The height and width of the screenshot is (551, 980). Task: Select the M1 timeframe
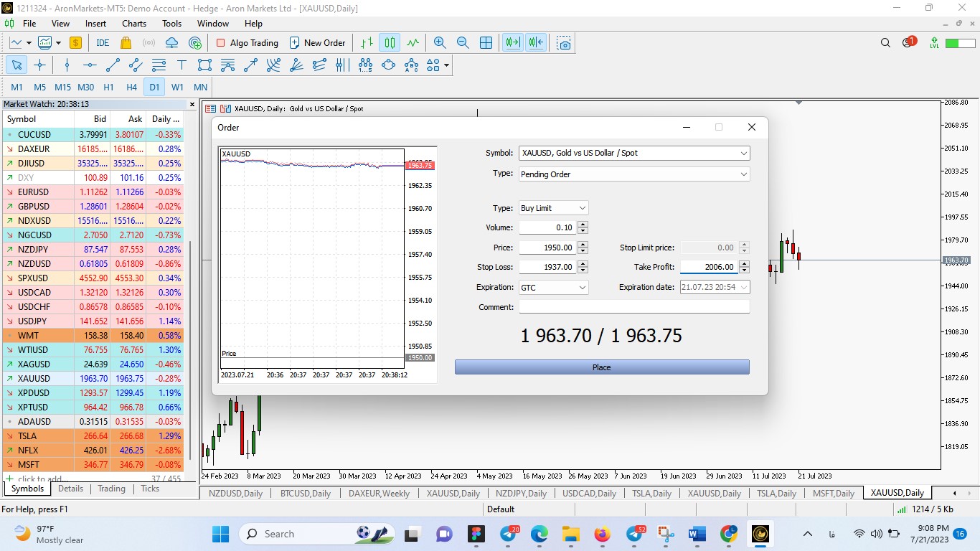17,88
